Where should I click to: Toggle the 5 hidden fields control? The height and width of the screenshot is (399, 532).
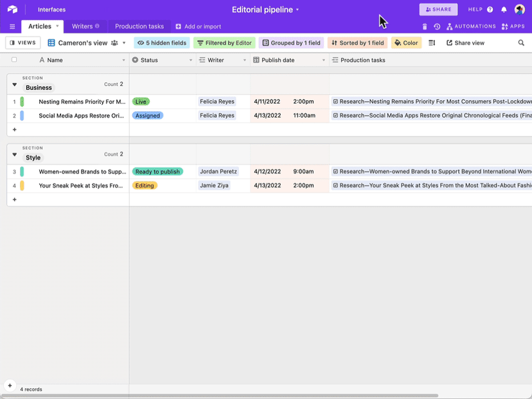click(x=161, y=42)
